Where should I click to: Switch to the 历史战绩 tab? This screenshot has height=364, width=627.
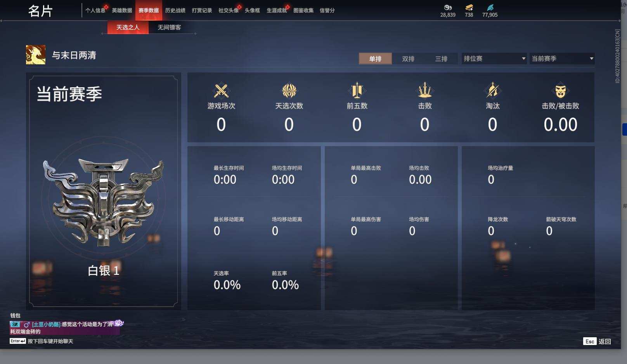(x=175, y=10)
